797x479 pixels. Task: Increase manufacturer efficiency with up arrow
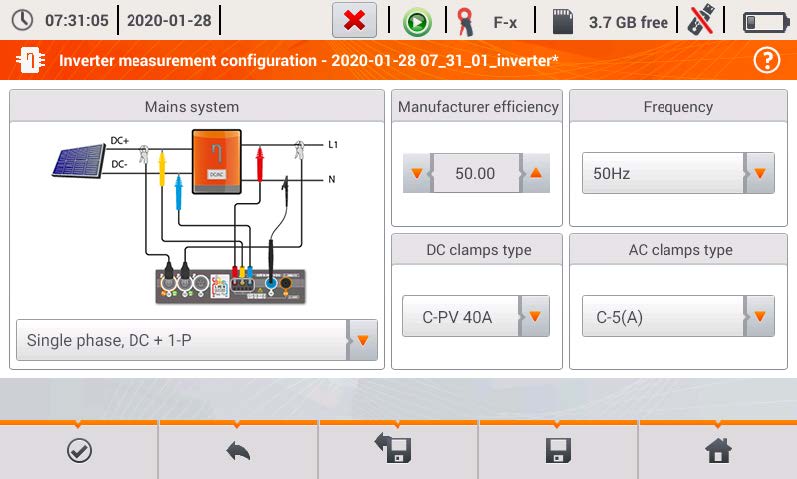click(x=535, y=173)
